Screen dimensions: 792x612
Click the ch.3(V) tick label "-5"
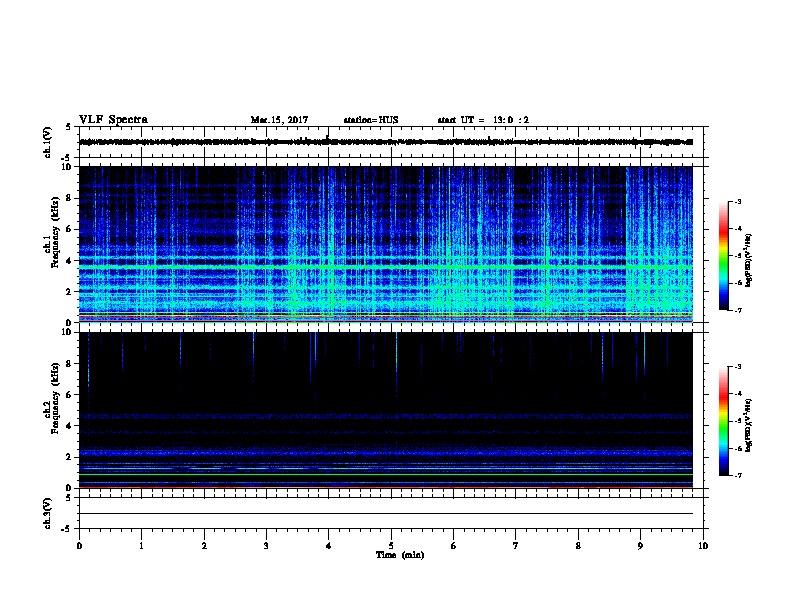(67, 529)
